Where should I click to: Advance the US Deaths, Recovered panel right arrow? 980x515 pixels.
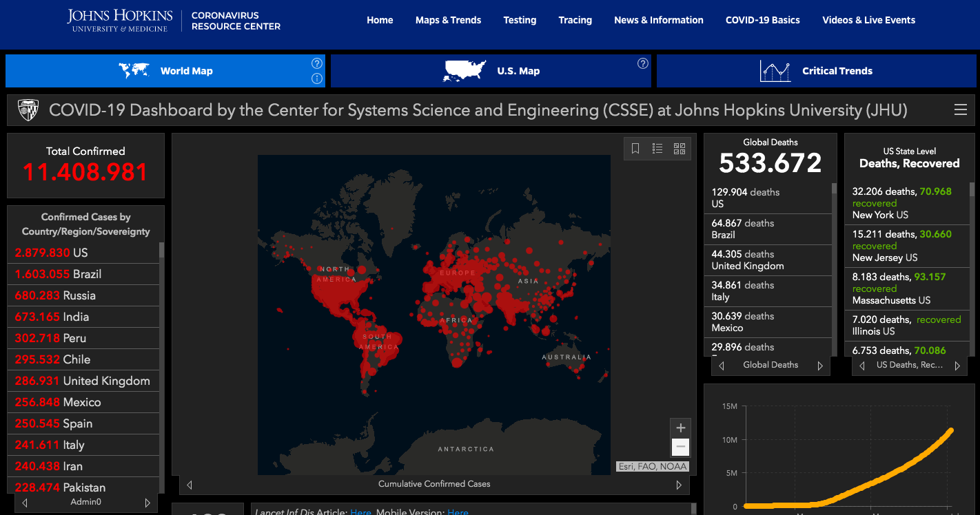[x=957, y=366]
